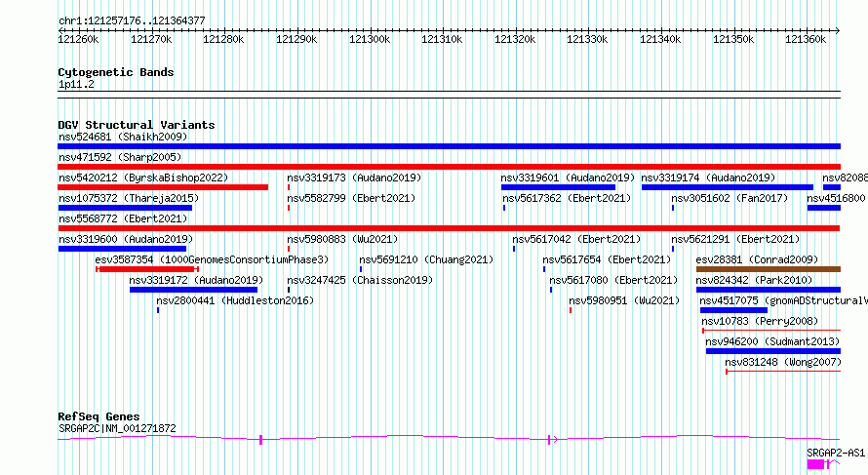Screen dimensions: 868x475
Task: Select the blue bar of nsv3319172
Action: tap(194, 290)
